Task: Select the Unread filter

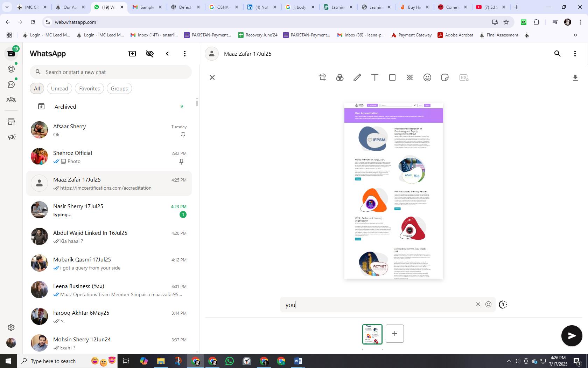Action: (59, 88)
